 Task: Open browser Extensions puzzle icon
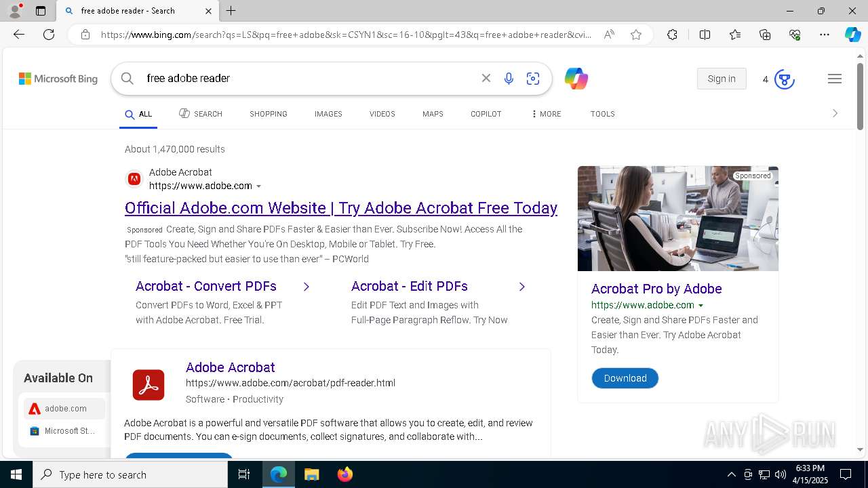(672, 35)
